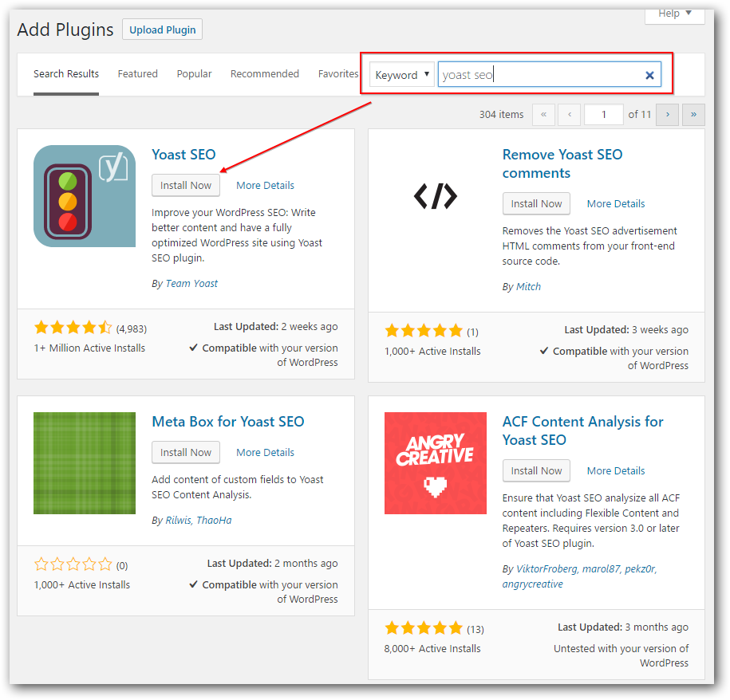Visit author marol87 link
730x700 pixels.
coord(602,568)
